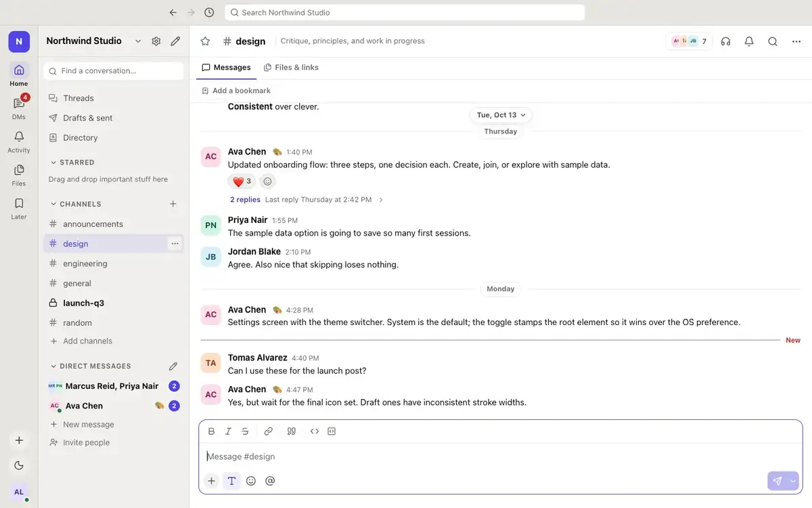812x508 pixels.
Task: Open Ava Chen direct message
Action: pos(114,406)
